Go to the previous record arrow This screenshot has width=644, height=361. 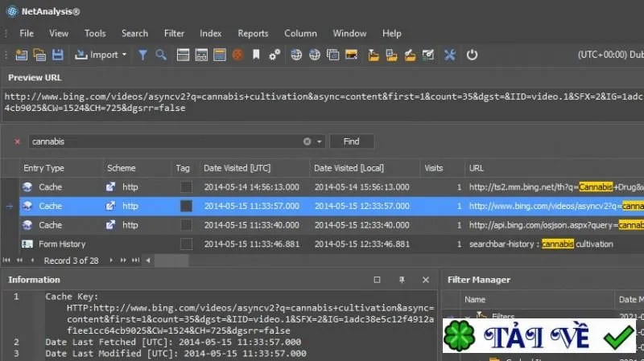tap(32, 260)
